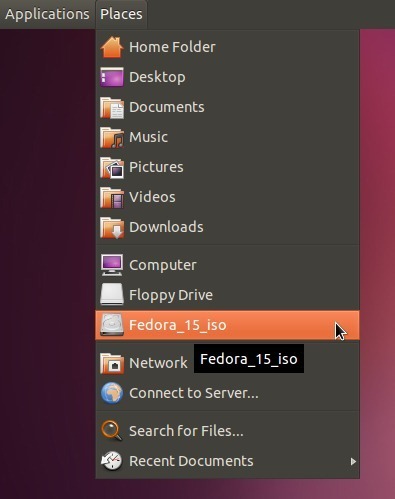This screenshot has width=395, height=499.
Task: Browse the Network entry
Action: [227, 363]
